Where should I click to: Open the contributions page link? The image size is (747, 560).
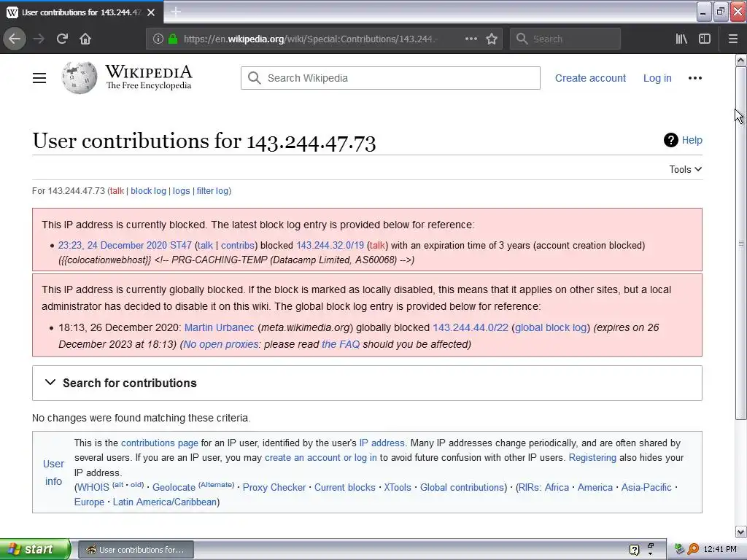coord(160,443)
